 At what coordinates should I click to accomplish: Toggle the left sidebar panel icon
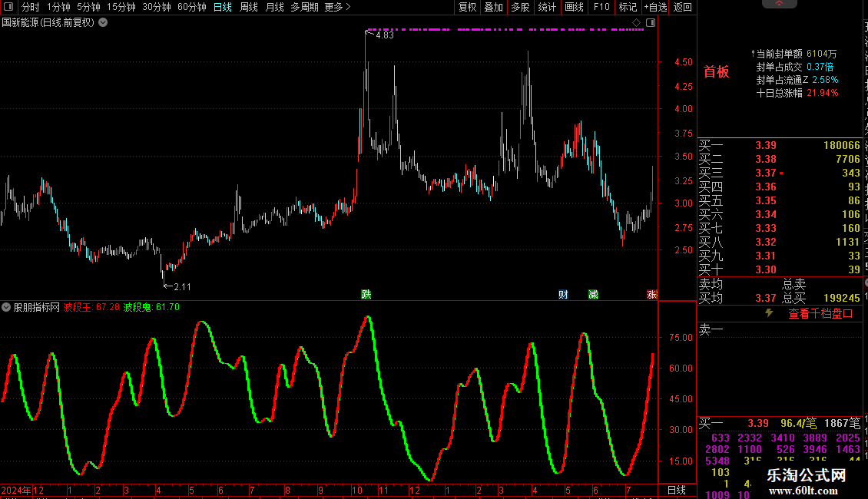click(8, 7)
